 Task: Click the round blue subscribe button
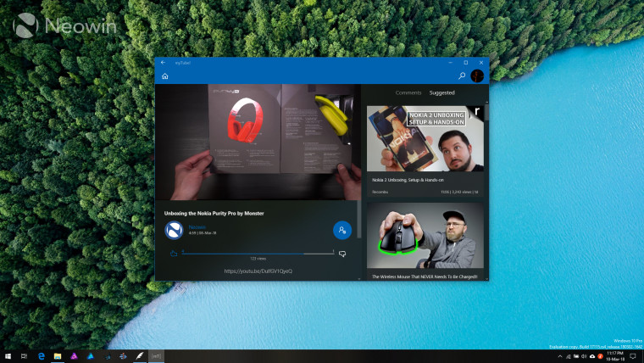pos(342,230)
